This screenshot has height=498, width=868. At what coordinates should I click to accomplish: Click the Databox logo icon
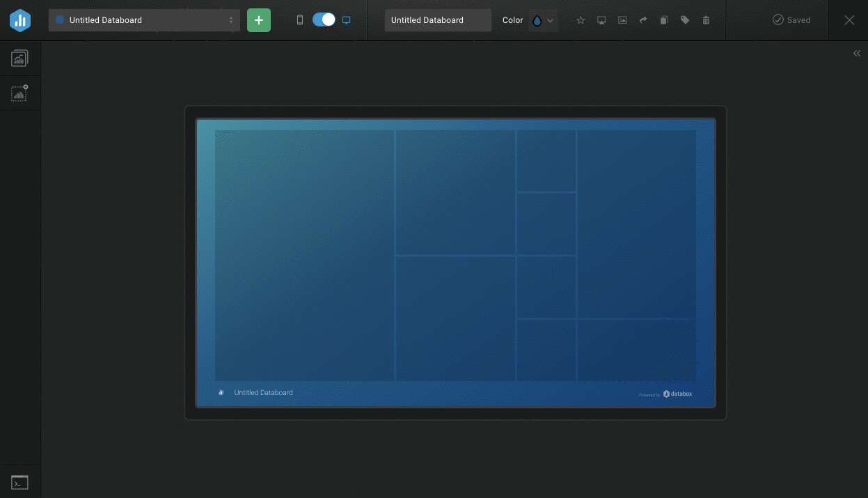tap(20, 20)
